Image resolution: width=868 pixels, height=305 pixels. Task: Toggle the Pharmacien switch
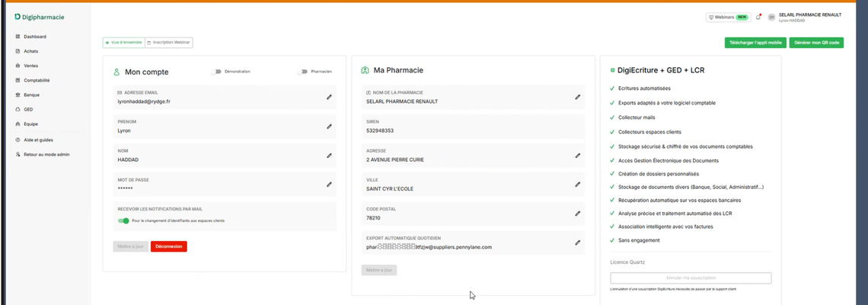pyautogui.click(x=303, y=72)
